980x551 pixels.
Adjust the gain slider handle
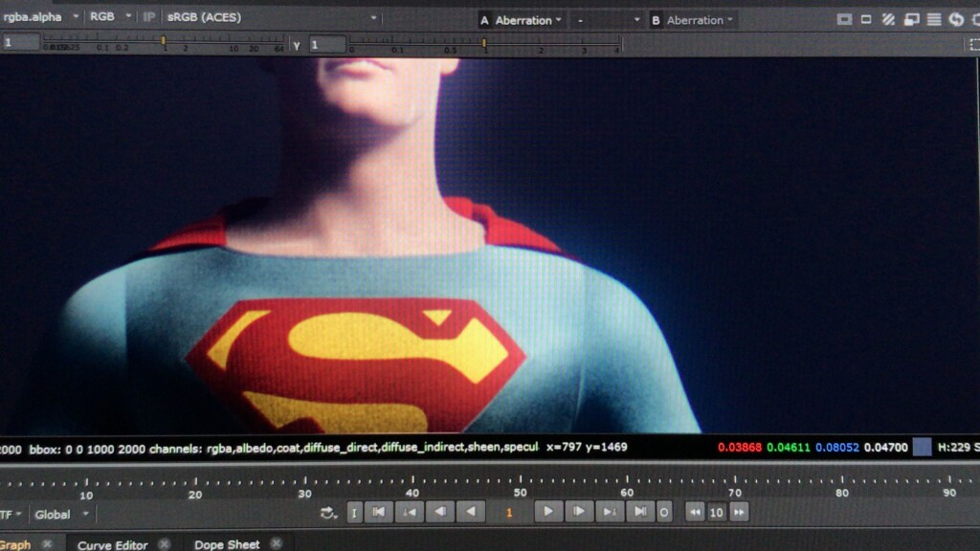(164, 41)
